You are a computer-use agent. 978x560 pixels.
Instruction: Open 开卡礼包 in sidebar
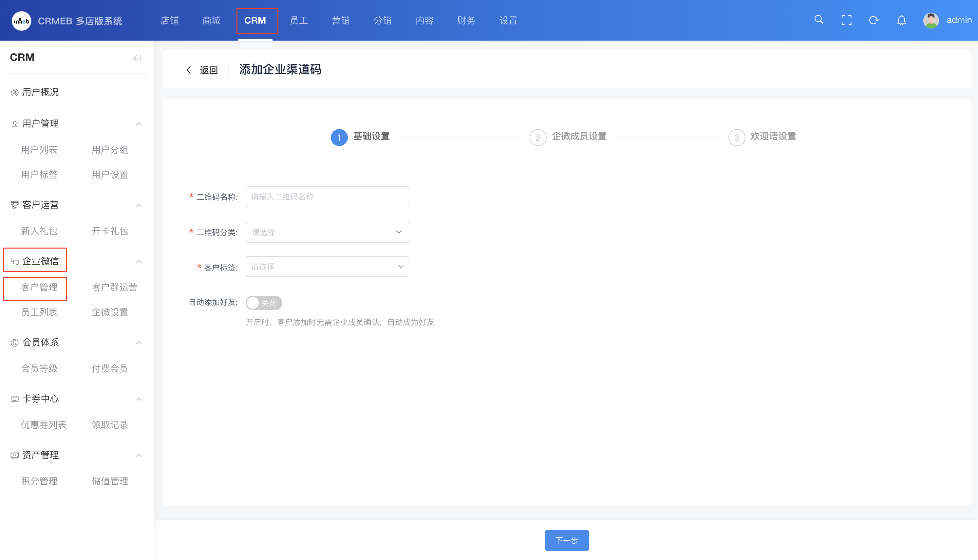tap(110, 231)
